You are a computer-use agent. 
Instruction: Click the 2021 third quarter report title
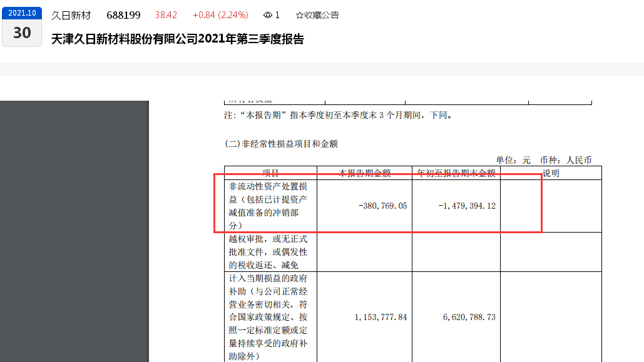click(178, 39)
